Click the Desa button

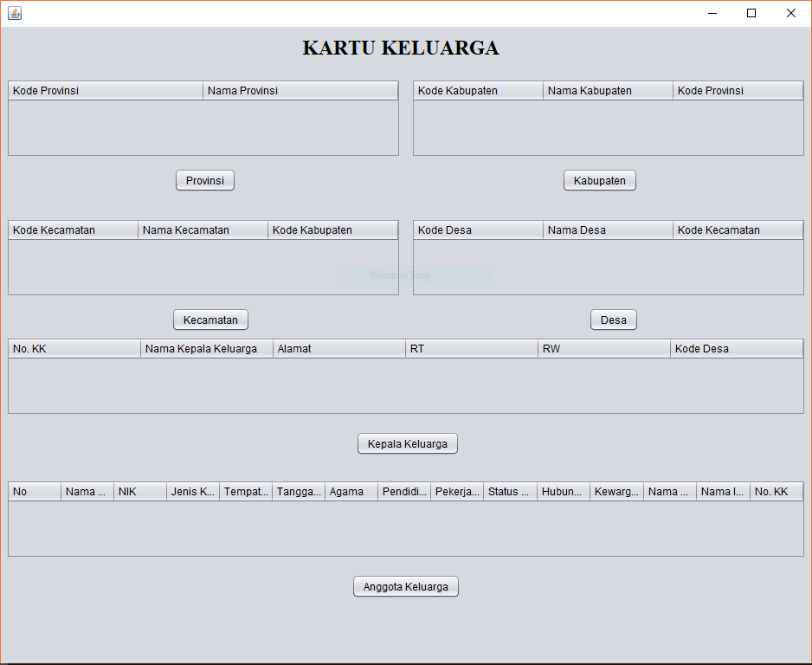pos(613,320)
